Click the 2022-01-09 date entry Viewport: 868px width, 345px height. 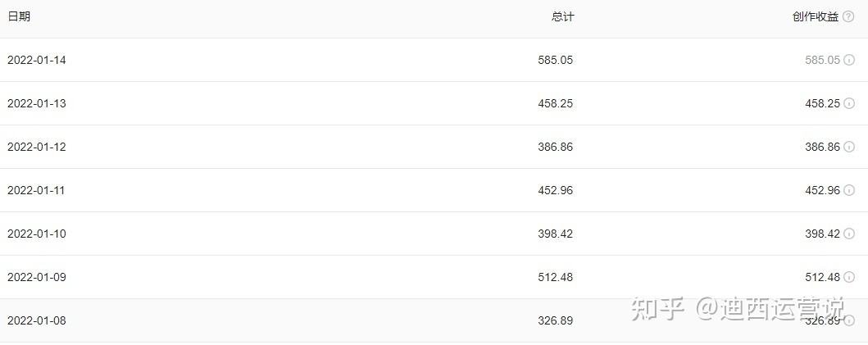point(37,277)
